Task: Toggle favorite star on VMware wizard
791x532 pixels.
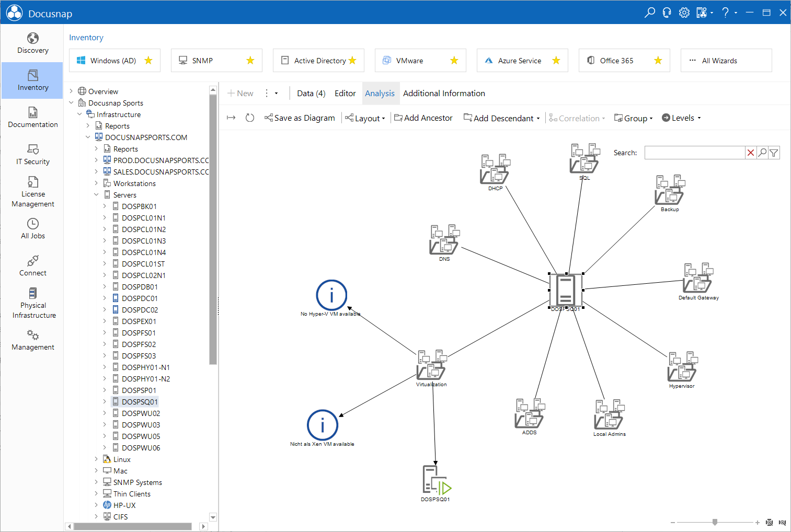Action: pos(454,61)
